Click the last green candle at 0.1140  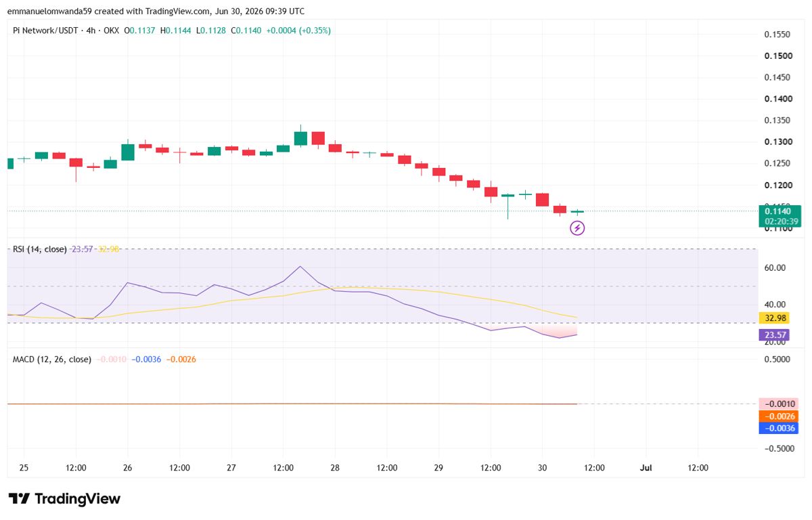(577, 212)
